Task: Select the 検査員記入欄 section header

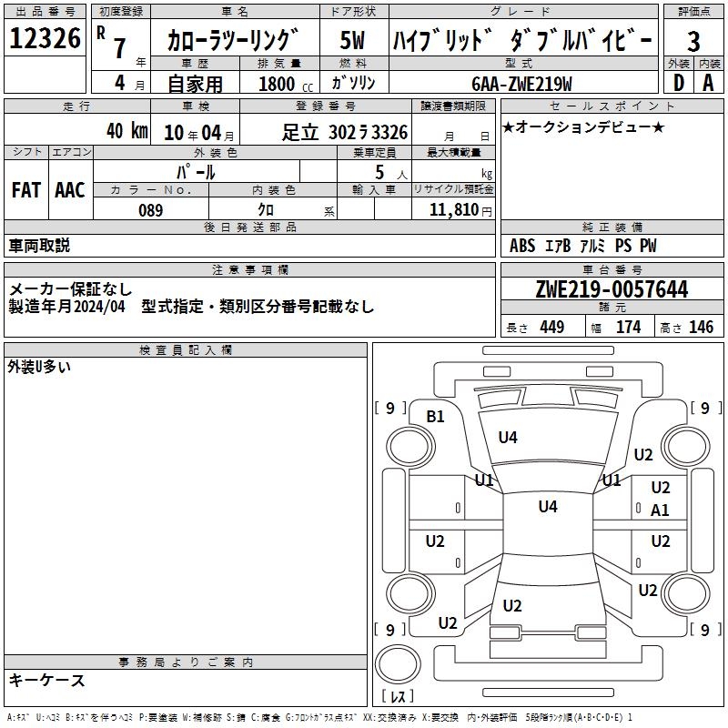Action: (x=186, y=350)
